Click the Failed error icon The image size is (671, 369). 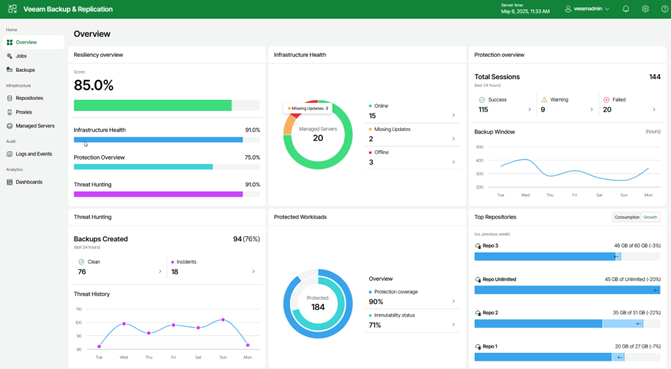point(606,100)
